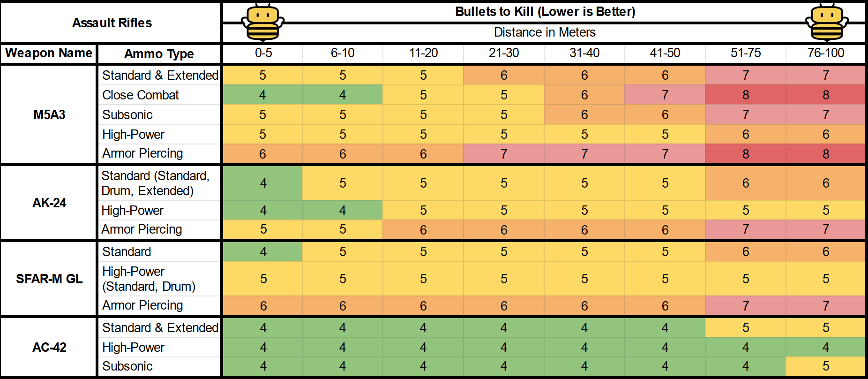Click the Close Combat ammo type label
This screenshot has height=379, width=868.
(x=141, y=95)
